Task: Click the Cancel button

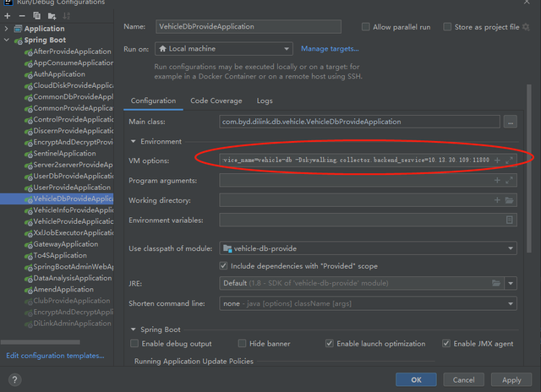Action: tap(464, 379)
